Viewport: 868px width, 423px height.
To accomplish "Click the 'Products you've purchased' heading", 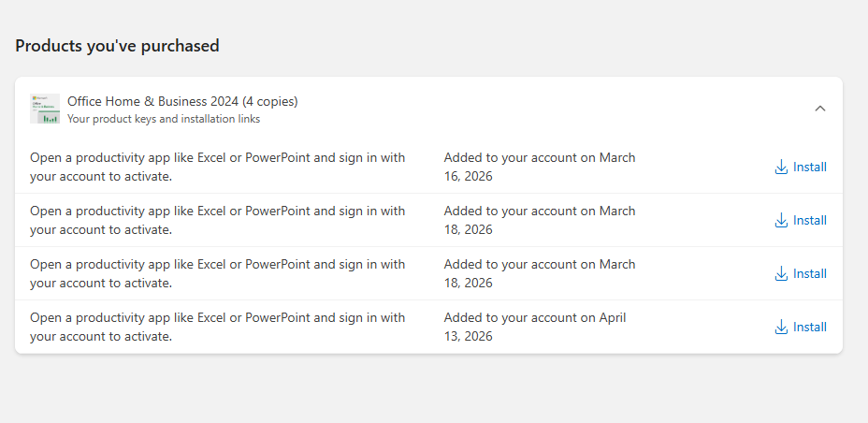I will tap(117, 46).
